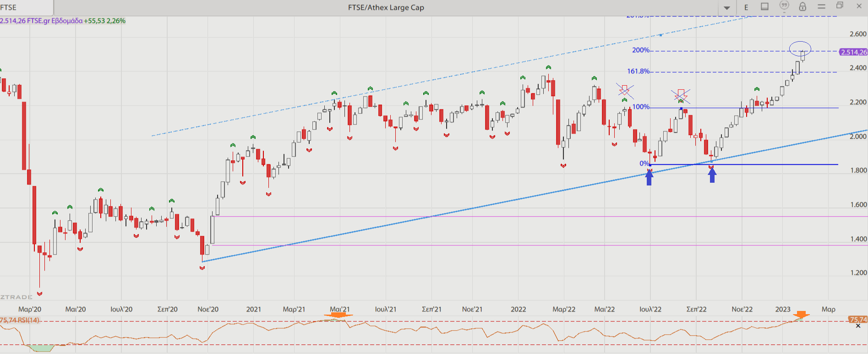Click the 2023 date axis label

pos(782,309)
